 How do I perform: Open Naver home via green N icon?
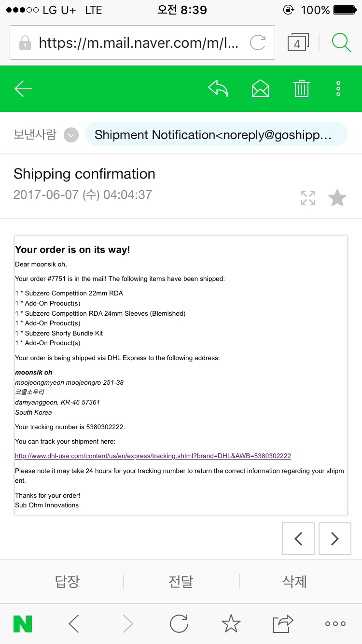[x=23, y=624]
